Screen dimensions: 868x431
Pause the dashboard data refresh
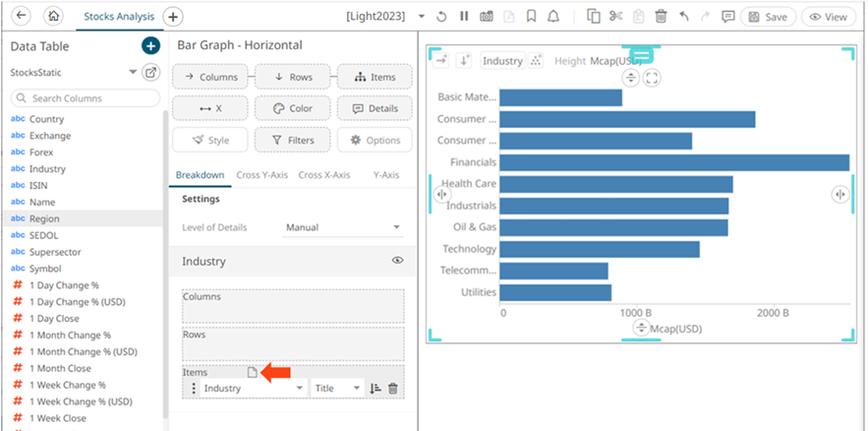pos(463,17)
